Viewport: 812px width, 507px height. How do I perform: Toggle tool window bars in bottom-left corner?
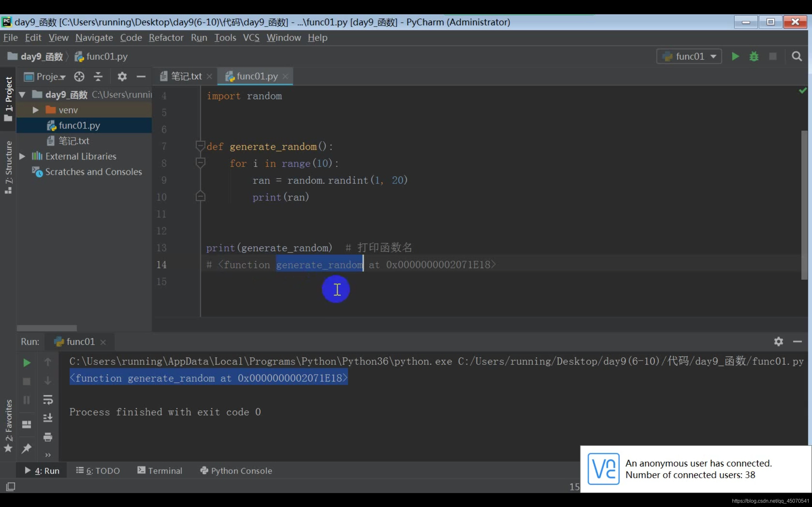point(10,486)
